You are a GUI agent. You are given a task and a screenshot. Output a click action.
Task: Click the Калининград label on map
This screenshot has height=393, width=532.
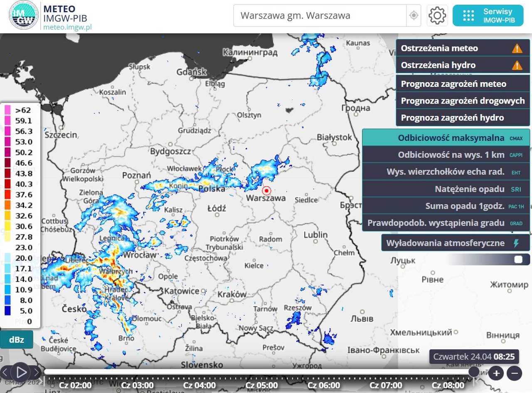(250, 53)
